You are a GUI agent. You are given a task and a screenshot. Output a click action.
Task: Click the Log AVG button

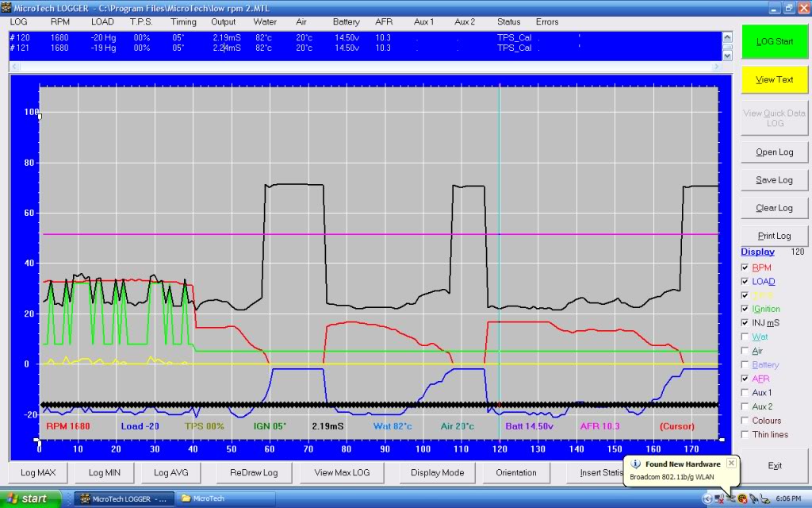[x=171, y=473]
